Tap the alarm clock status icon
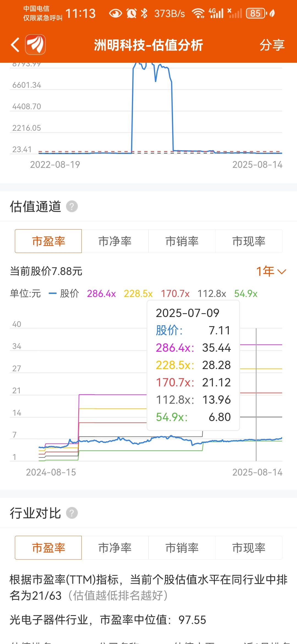 pos(131,13)
